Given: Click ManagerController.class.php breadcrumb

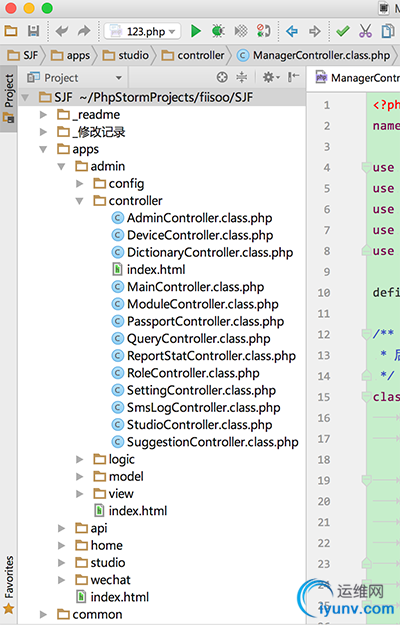Looking at the screenshot, I should 314,55.
